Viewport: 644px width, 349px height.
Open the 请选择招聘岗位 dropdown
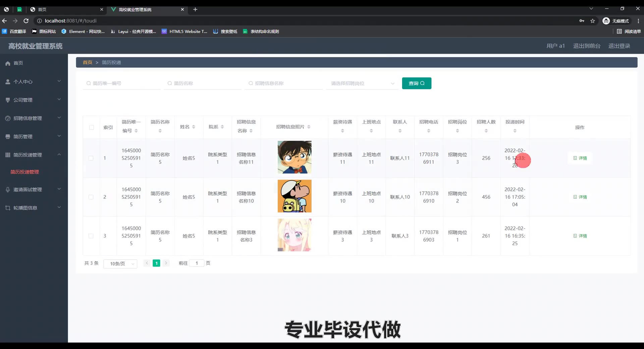362,83
